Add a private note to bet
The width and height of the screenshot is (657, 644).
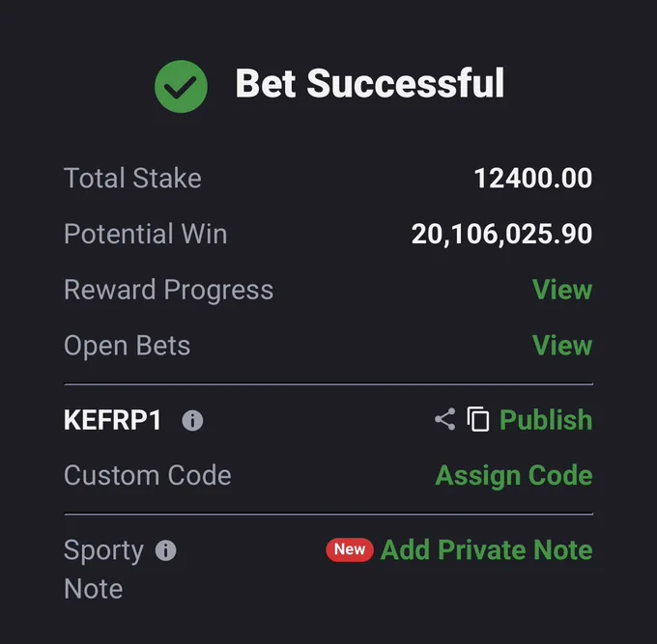click(486, 549)
